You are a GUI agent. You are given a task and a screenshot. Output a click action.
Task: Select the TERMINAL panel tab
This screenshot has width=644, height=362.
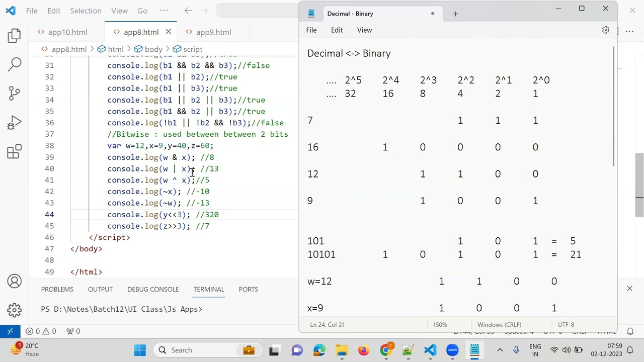point(209,289)
